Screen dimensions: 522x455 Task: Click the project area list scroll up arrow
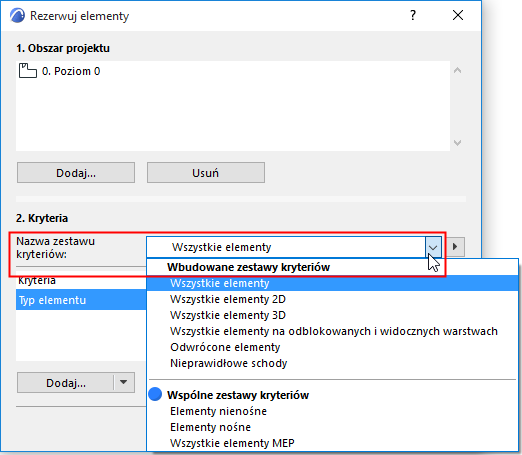pos(457,70)
